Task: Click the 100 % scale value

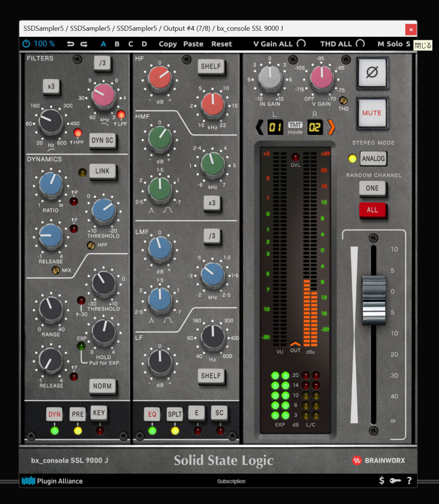Action: tap(44, 44)
